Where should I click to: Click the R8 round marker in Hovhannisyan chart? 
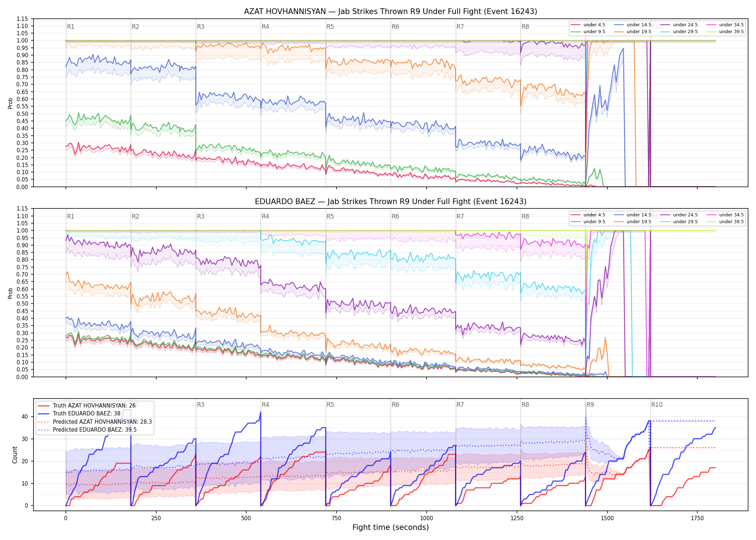525,27
